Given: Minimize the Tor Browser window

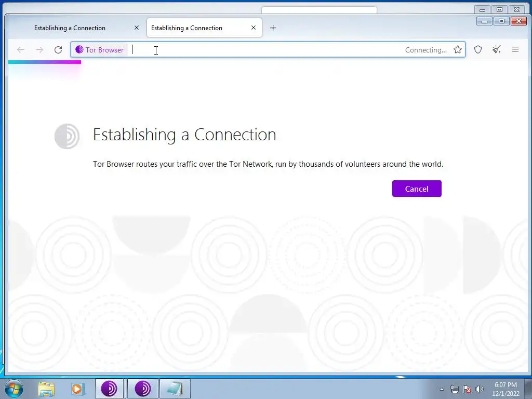Looking at the screenshot, I should (x=484, y=21).
